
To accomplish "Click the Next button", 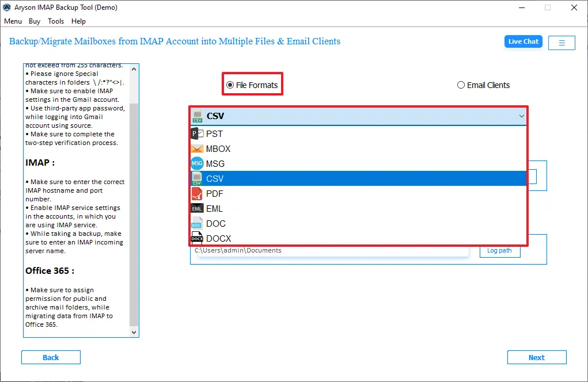I will pyautogui.click(x=537, y=357).
